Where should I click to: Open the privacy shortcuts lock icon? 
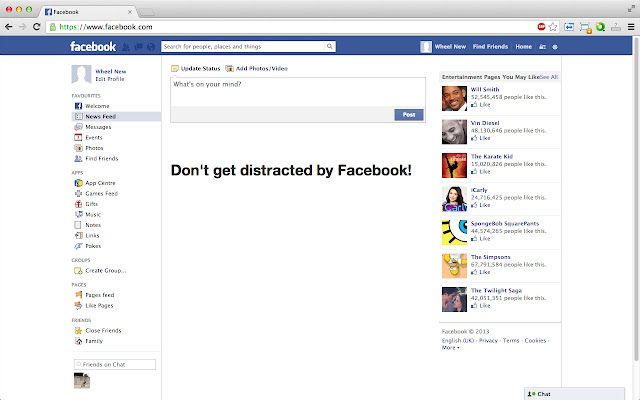tap(542, 47)
